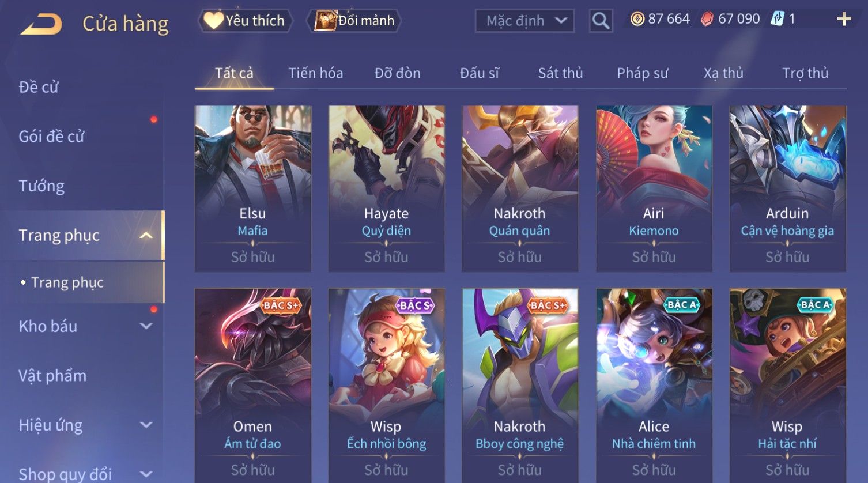The image size is (868, 483).
Task: Expand the Hiệu ứng sidebar section
Action: pos(146,425)
